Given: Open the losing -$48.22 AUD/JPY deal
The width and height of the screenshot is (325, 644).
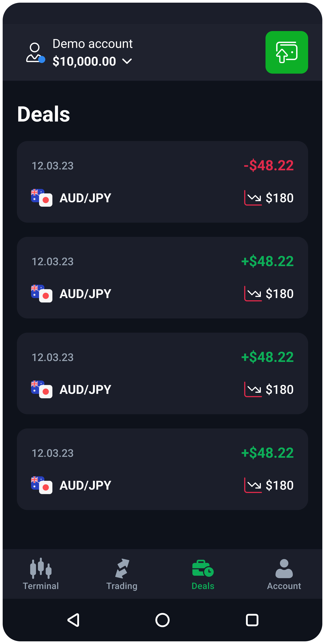Looking at the screenshot, I should (x=162, y=182).
